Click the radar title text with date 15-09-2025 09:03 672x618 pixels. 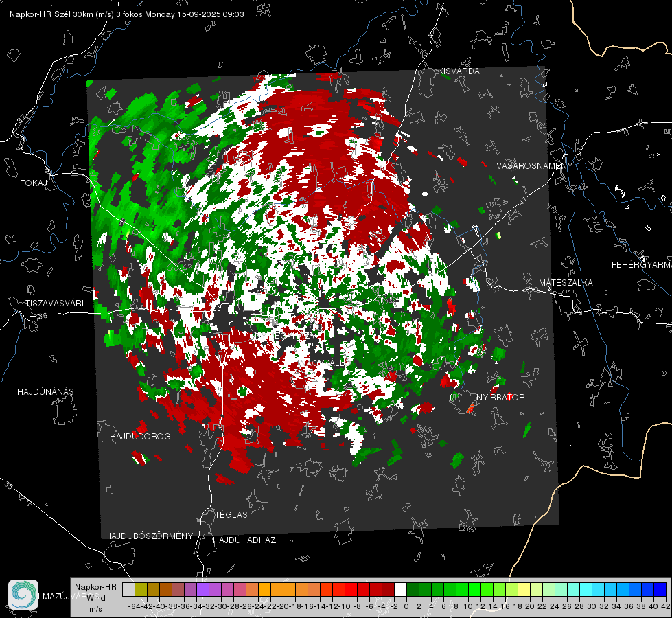click(127, 14)
